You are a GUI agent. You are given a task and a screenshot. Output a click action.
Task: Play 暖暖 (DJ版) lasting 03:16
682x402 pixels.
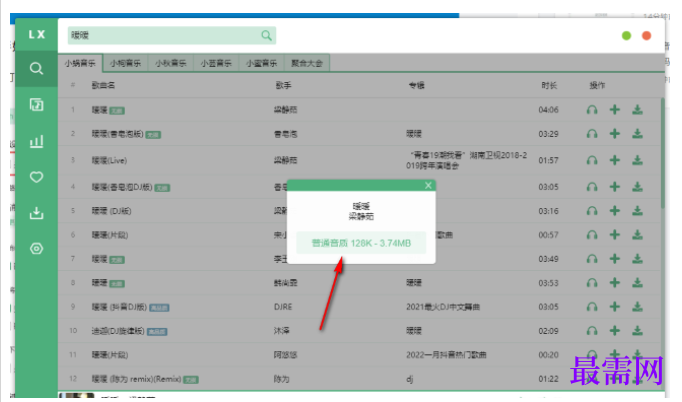coord(592,211)
